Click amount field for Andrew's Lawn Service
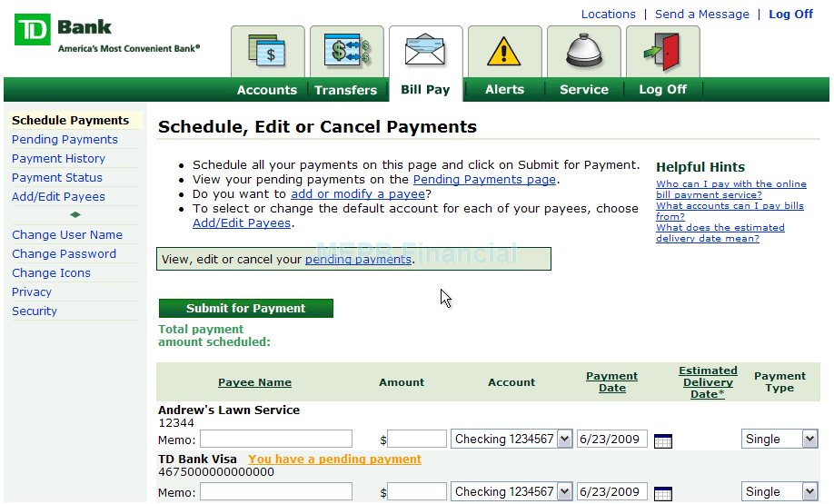This screenshot has width=834, height=504. point(417,440)
